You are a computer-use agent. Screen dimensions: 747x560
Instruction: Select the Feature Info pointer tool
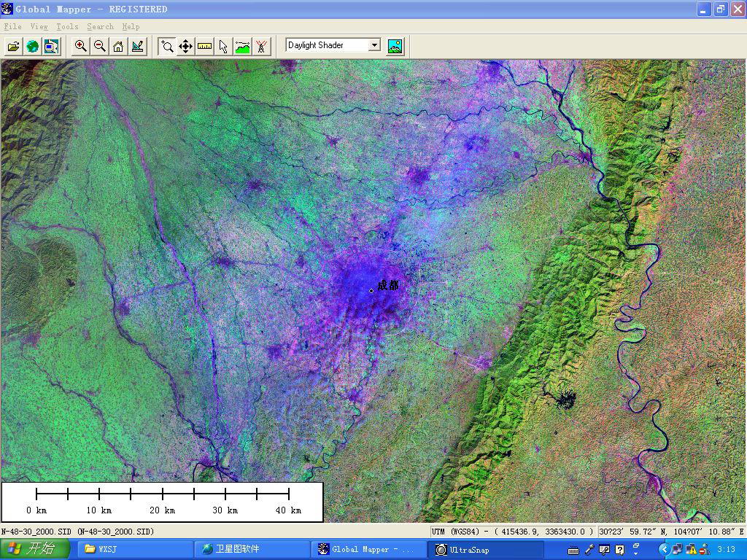pyautogui.click(x=223, y=46)
